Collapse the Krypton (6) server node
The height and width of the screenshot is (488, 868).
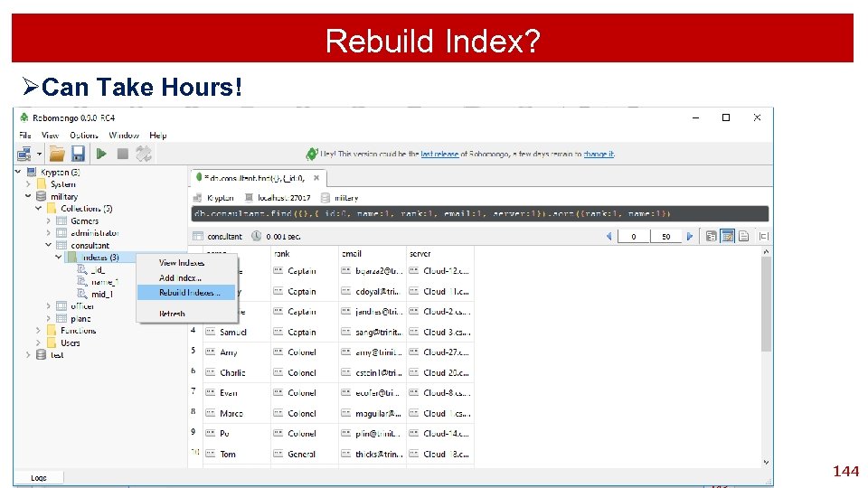pyautogui.click(x=18, y=172)
